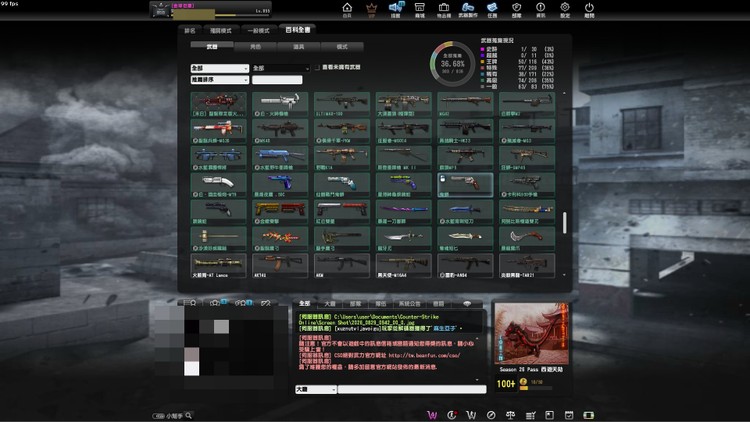
Task: Open the inventory briefcase icon
Action: click(x=444, y=9)
